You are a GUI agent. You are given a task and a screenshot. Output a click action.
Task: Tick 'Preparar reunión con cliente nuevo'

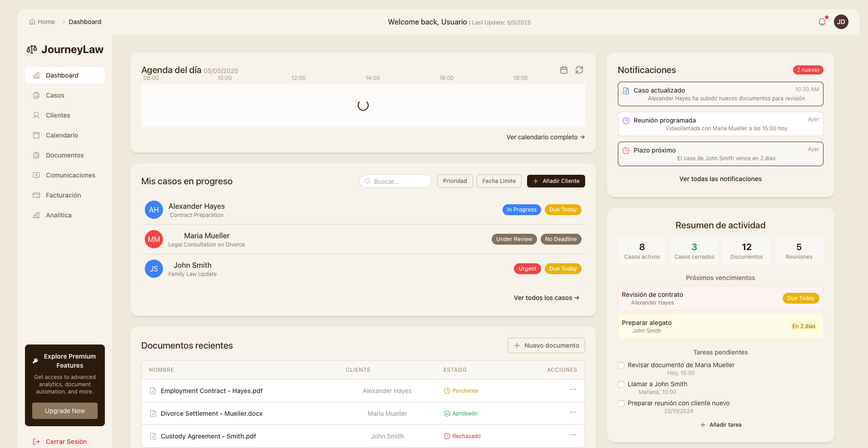point(621,404)
